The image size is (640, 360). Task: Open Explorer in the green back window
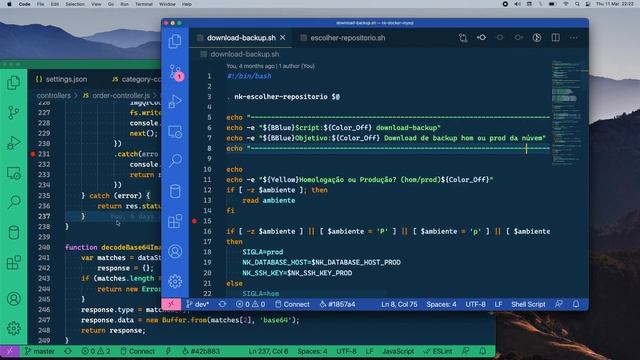point(13,83)
